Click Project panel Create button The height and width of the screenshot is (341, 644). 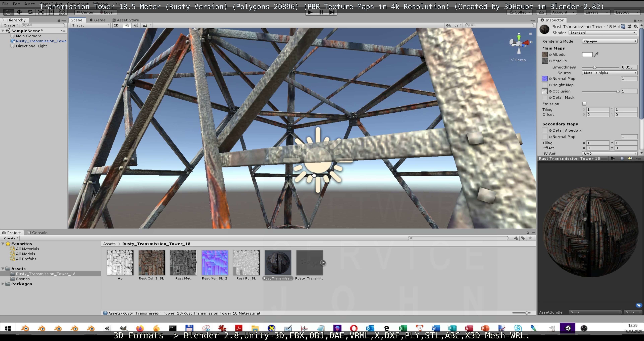11,238
